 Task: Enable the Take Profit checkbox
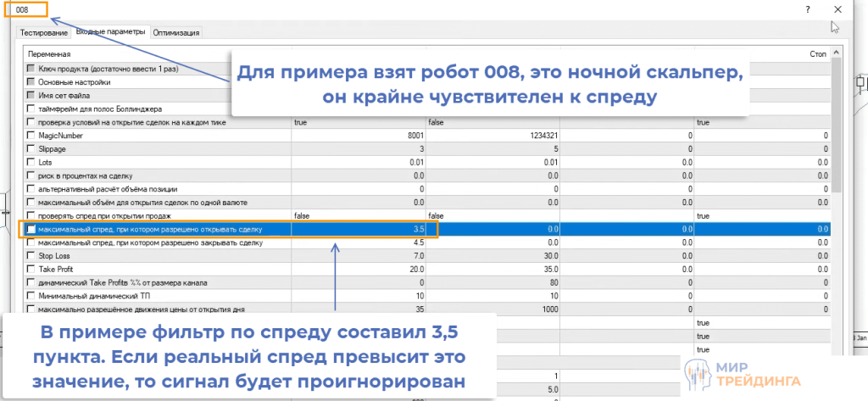31,268
